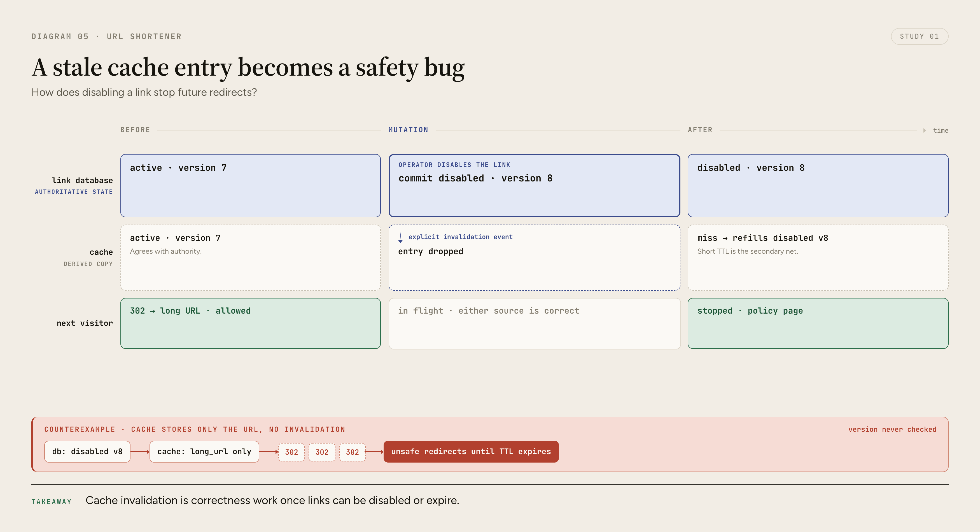This screenshot has width=980, height=532.
Task: Click 'AUTHORITATIVE STATE' sublabel
Action: coord(74,192)
